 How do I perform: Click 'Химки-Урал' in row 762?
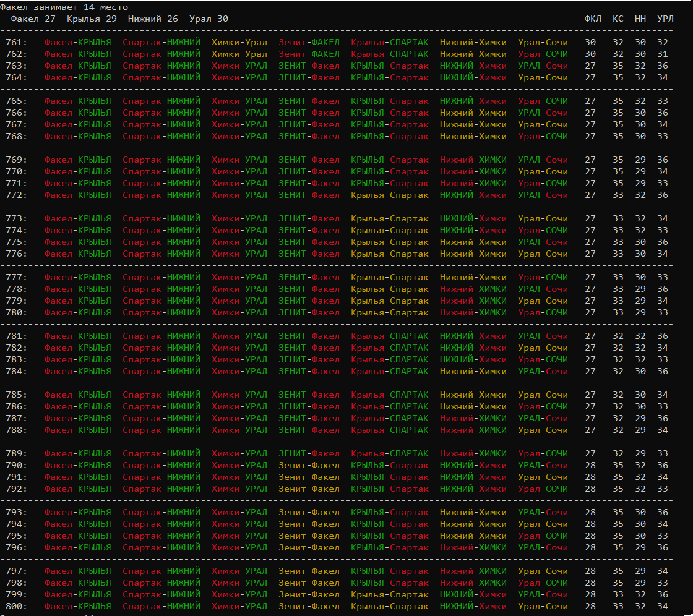[239, 54]
